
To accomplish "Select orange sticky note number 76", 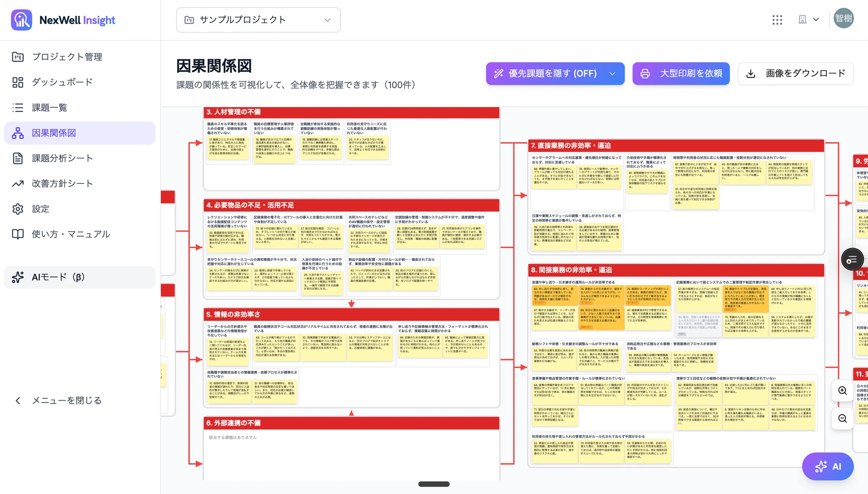I will pyautogui.click(x=745, y=299).
